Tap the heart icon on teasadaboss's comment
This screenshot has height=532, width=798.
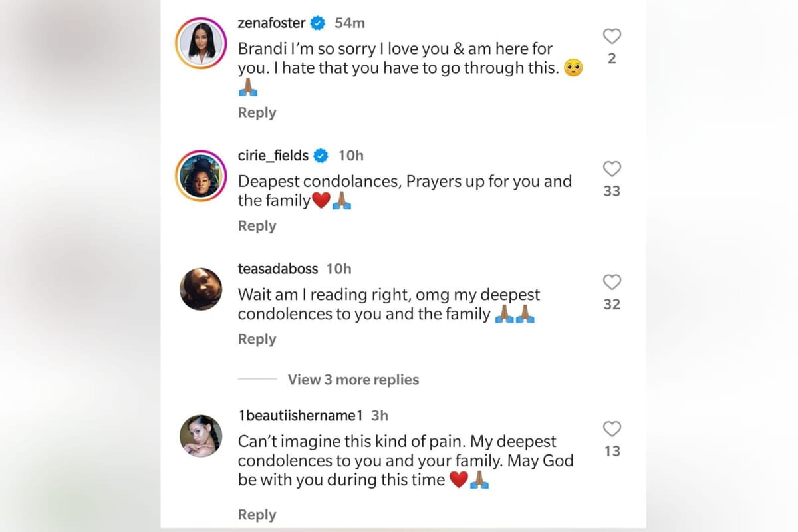pos(612,283)
